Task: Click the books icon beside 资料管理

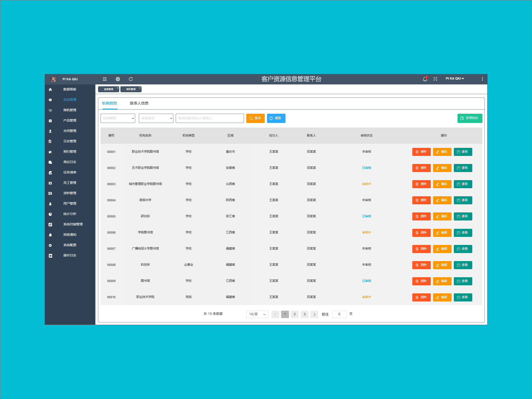Action: 50,193
